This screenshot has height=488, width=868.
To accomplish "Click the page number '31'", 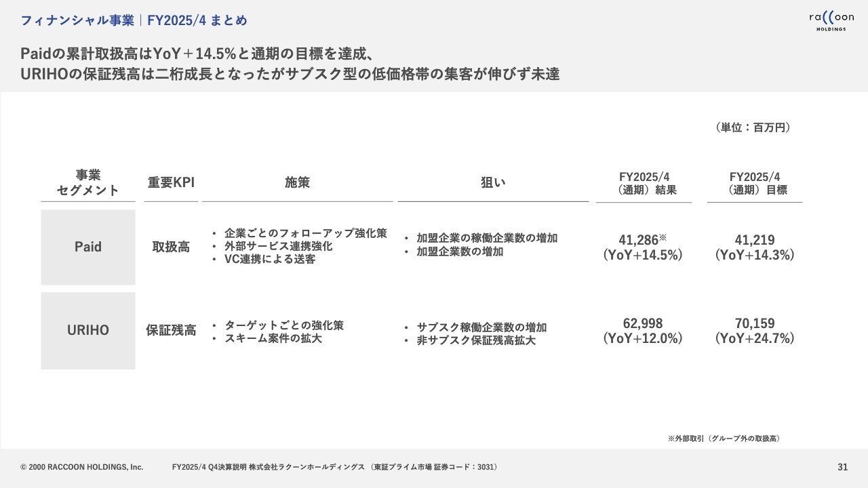I will click(x=843, y=467).
